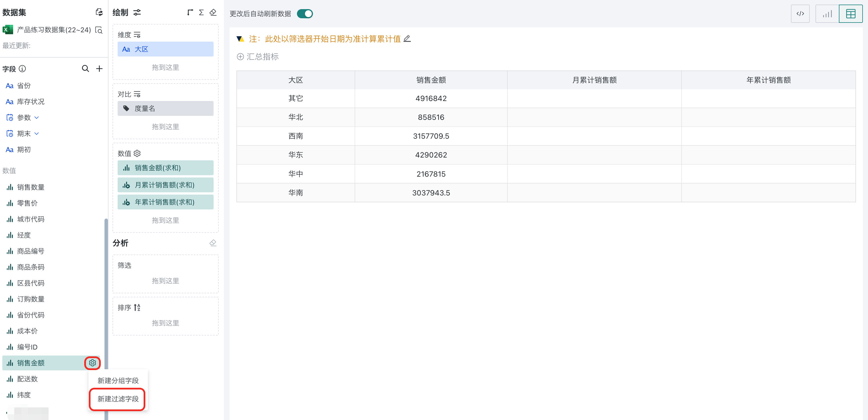Open gear settings for 销售金额 field
The width and height of the screenshot is (868, 420).
click(92, 363)
